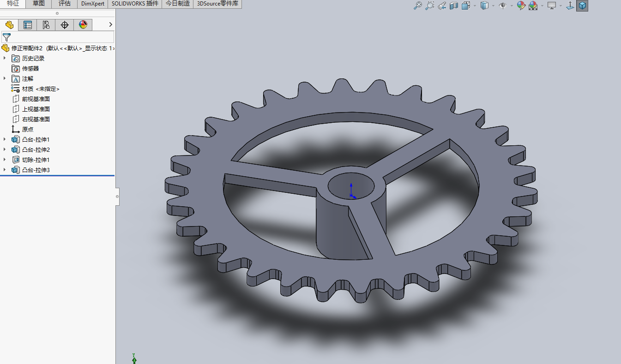Select the FeatureManager design tree tab icon

click(x=9, y=25)
